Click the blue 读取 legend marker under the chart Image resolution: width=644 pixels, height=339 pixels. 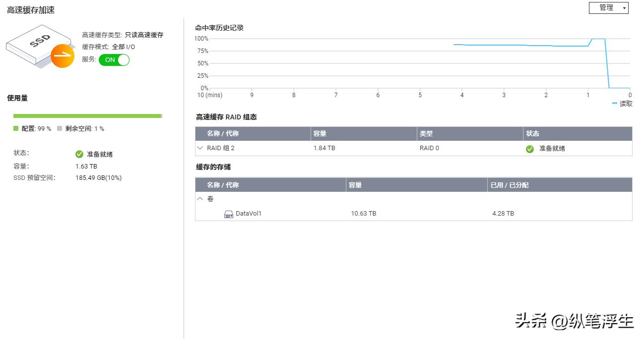pos(614,104)
